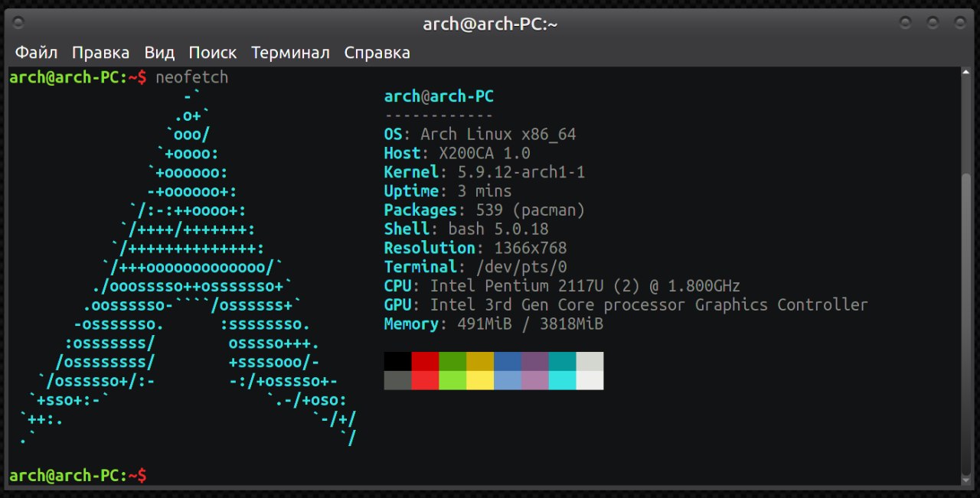Image resolution: width=980 pixels, height=498 pixels.
Task: Click the 'Memory: 491MiB / 3818MiB' line
Action: 494,324
